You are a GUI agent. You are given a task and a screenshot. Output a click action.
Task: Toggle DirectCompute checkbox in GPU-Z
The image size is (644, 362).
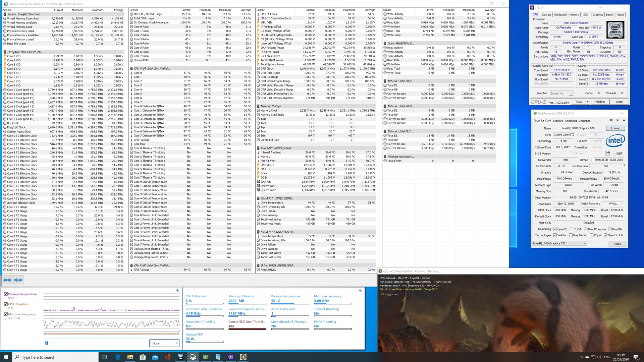(585, 229)
